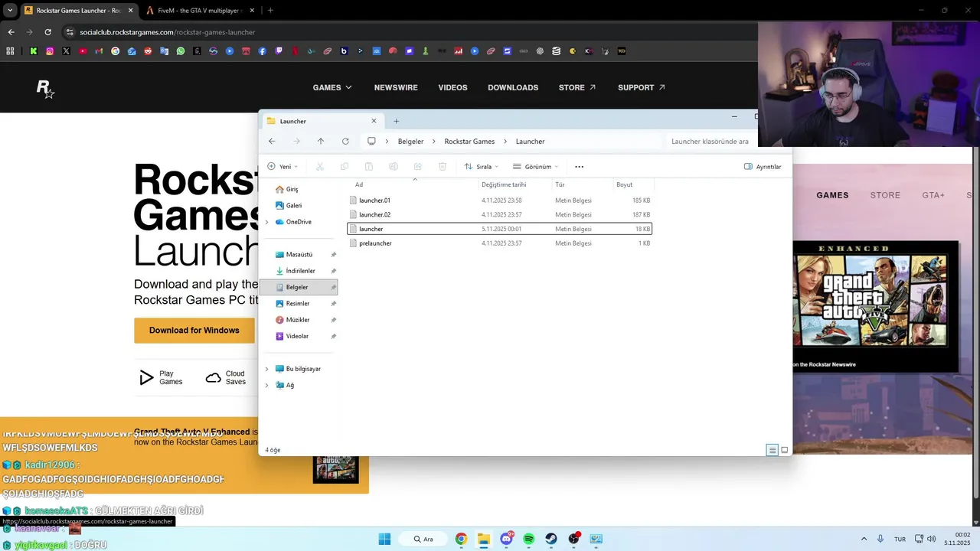The image size is (980, 551).
Task: Switch to details list view icon at bottom right
Action: click(x=773, y=450)
